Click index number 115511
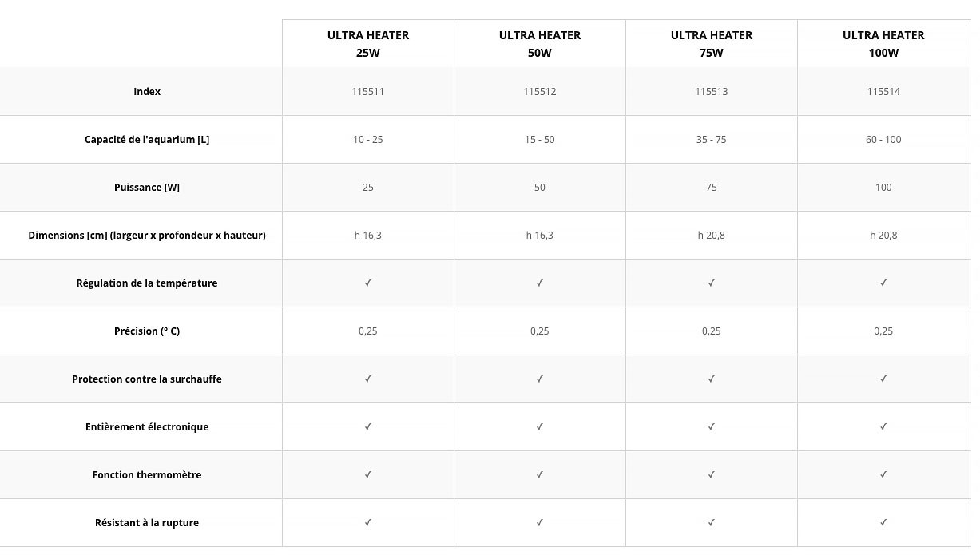980x555 pixels. (367, 92)
